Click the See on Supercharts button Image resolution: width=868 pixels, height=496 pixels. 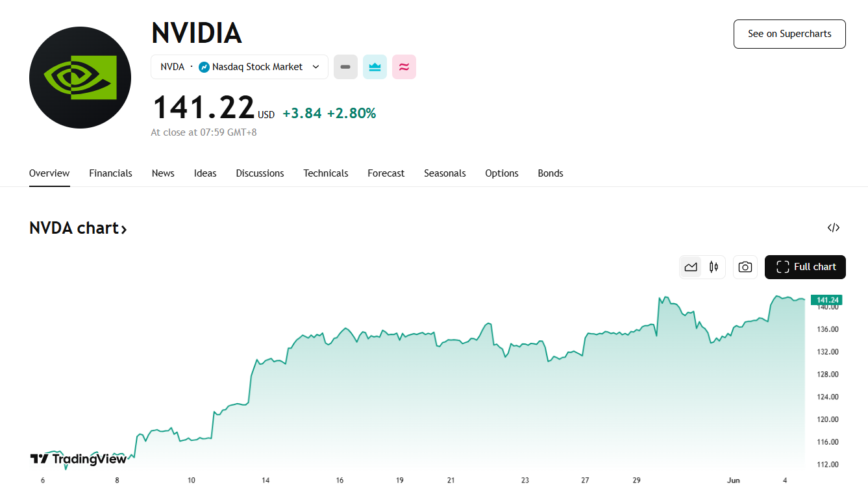click(x=789, y=34)
